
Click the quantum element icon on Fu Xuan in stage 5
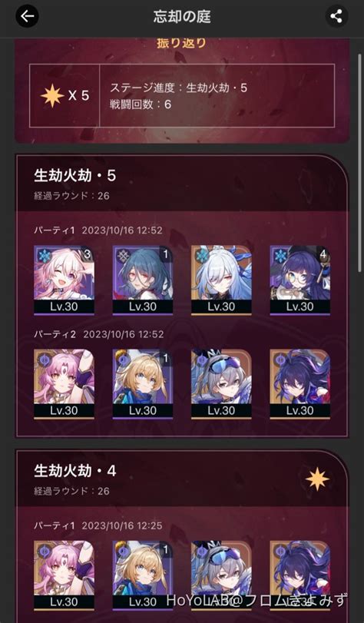click(x=44, y=360)
